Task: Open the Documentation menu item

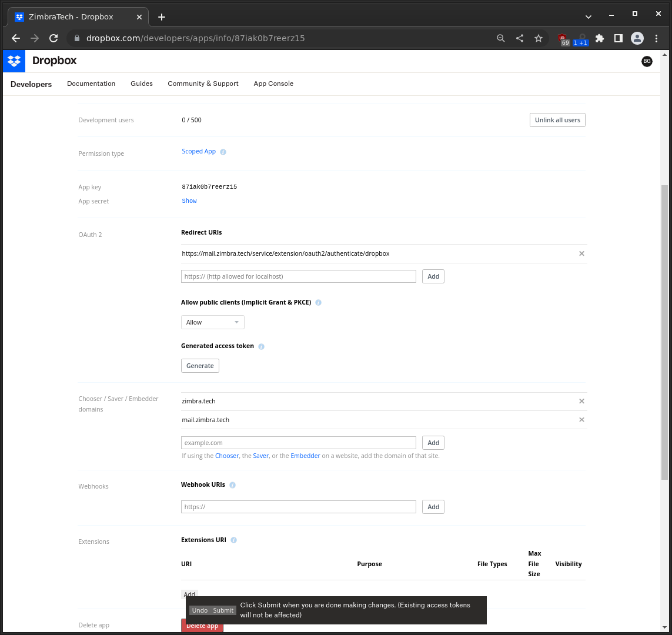Action: point(91,83)
